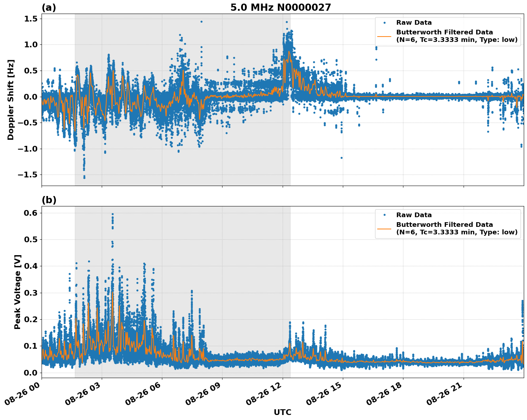Click the "Peak Voltage [V]" axis label

[18, 292]
